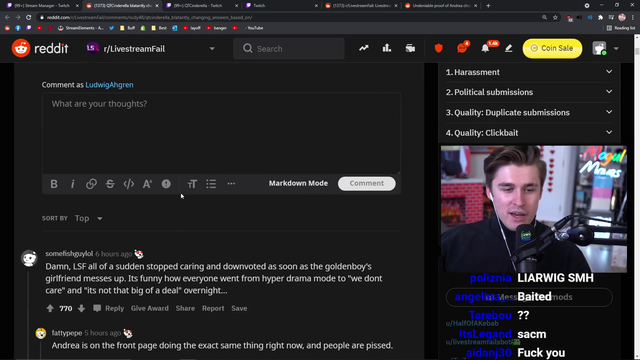Insert a link in comment editor
640x360 pixels.
91,184
